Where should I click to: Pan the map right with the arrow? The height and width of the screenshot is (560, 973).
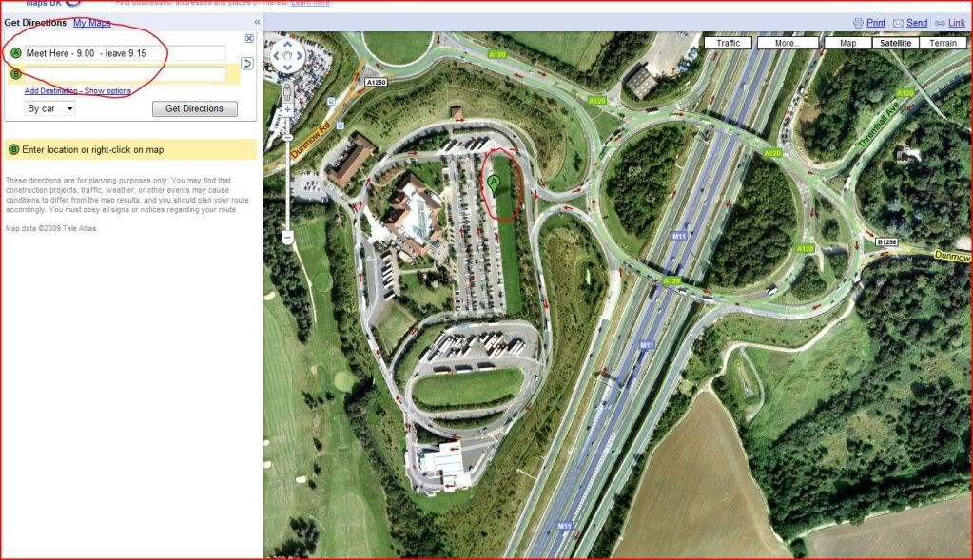click(299, 56)
